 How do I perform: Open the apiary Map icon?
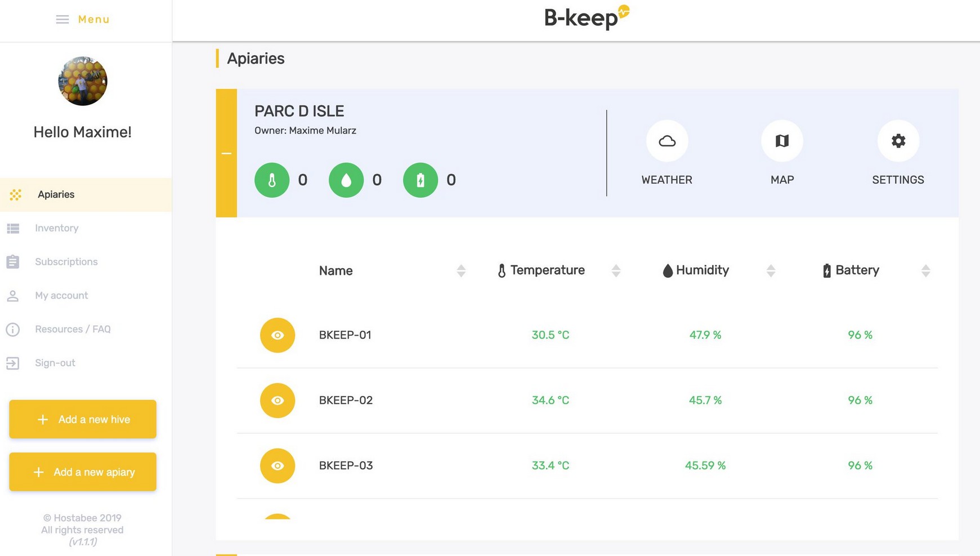pyautogui.click(x=782, y=141)
